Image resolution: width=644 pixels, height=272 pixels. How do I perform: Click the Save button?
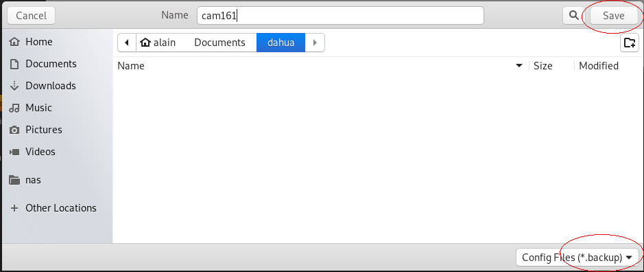click(614, 16)
